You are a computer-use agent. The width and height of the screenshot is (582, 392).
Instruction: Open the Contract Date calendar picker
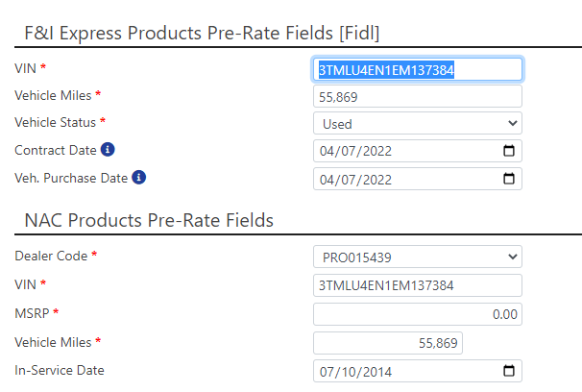pyautogui.click(x=509, y=151)
